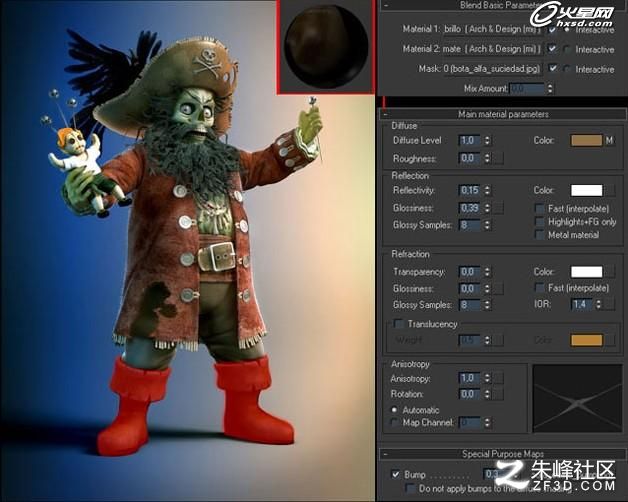Click the Roughness spinner arrows

pos(487,158)
